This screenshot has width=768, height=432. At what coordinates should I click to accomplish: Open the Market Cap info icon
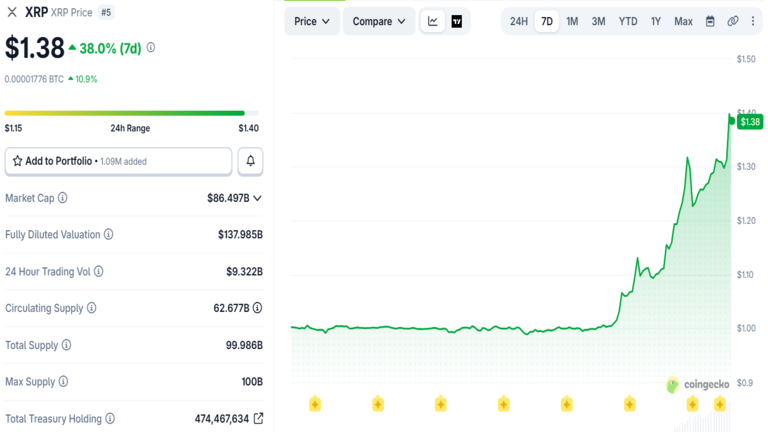(62, 198)
